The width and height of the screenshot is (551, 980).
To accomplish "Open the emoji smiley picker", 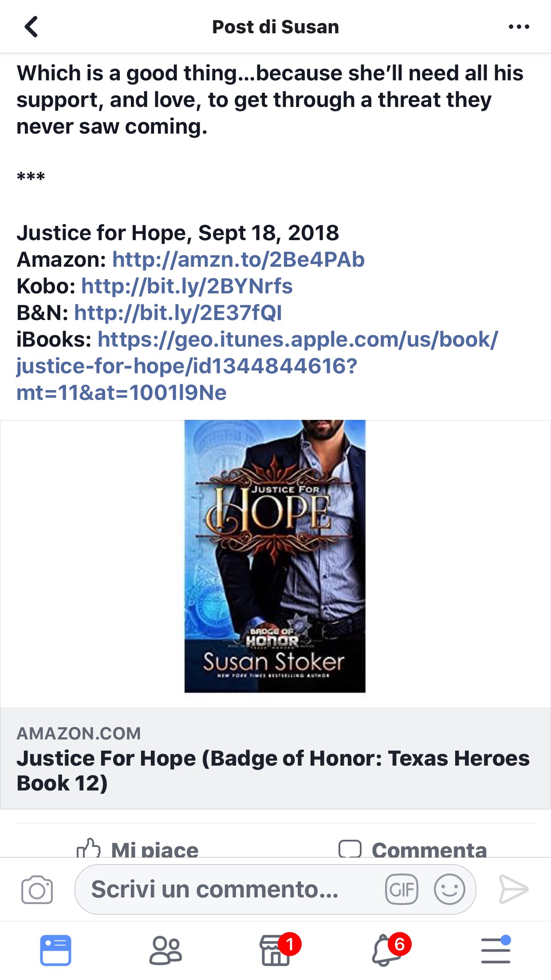I will [x=449, y=889].
